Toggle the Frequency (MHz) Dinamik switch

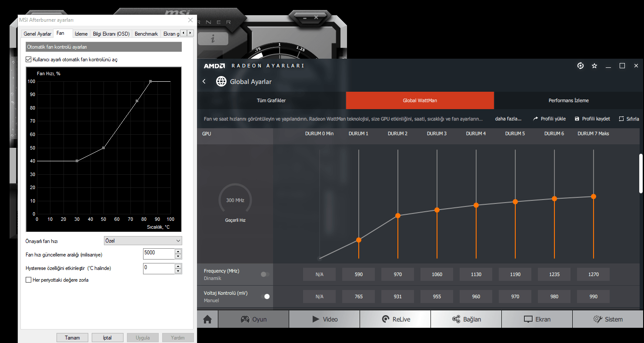tap(265, 274)
